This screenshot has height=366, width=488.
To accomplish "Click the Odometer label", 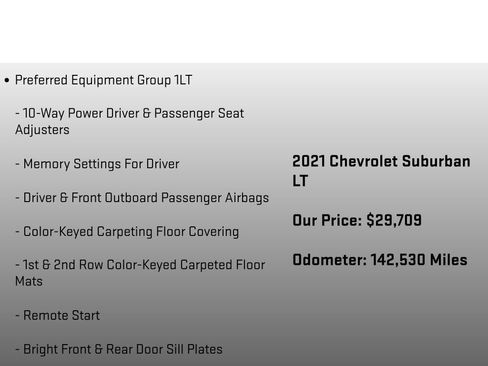I will point(329,260).
